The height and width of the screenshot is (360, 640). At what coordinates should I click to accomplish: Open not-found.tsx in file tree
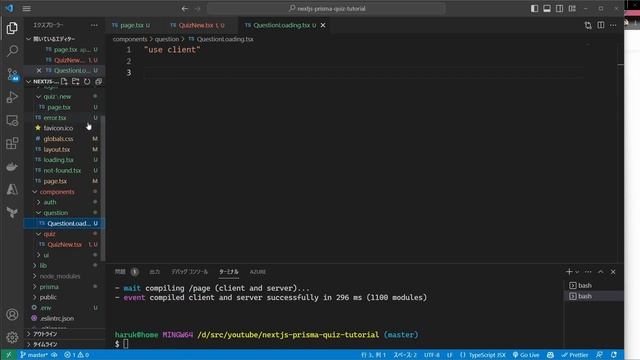(x=62, y=171)
